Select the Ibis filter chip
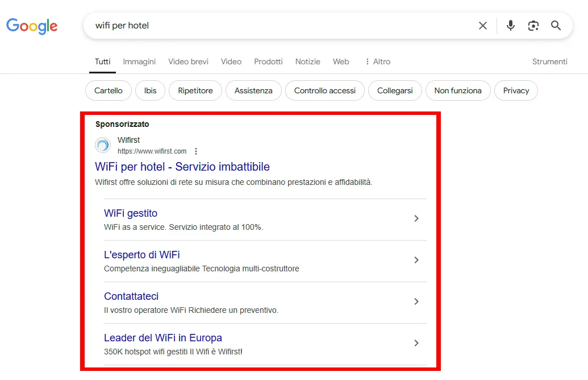The width and height of the screenshot is (588, 380). 150,90
